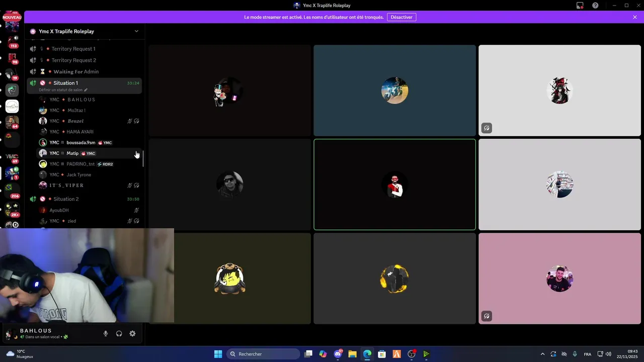Viewport: 644px width, 362px height.
Task: Click the YMC server tag next to Matip
Action: click(88, 153)
